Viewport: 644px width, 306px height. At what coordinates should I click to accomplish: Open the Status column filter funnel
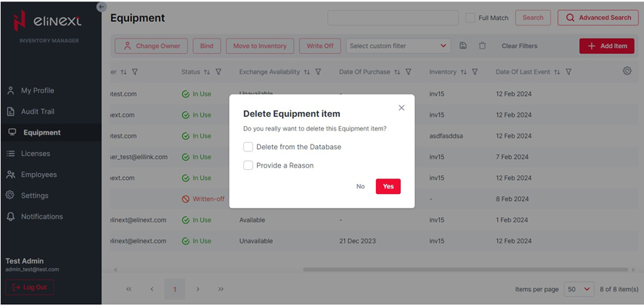[219, 72]
